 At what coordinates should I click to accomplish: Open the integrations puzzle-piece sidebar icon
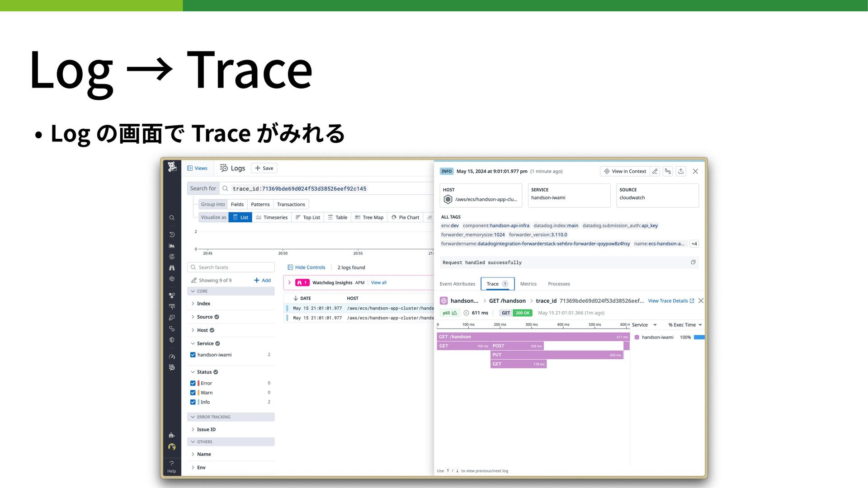(172, 435)
